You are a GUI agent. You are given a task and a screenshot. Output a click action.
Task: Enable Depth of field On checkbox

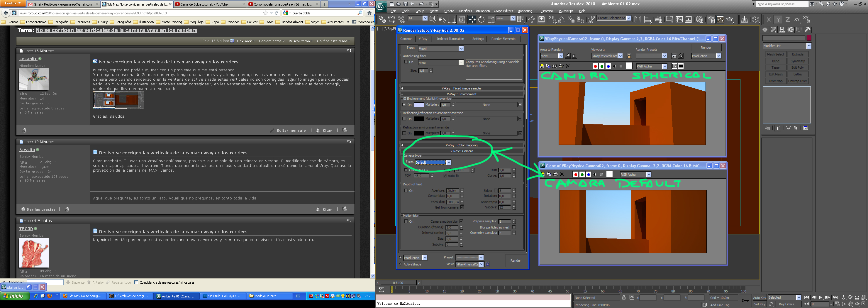(406, 191)
